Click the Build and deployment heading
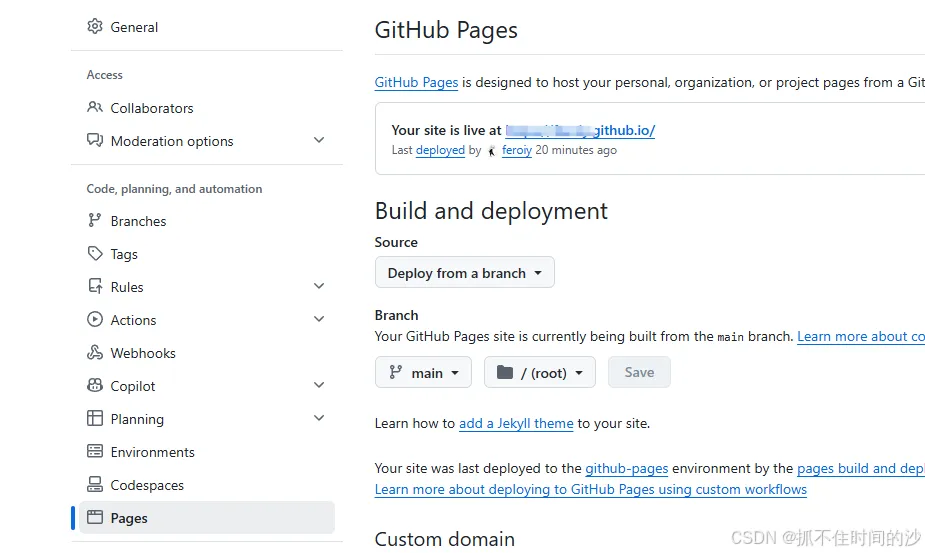This screenshot has width=925, height=553. tap(491, 211)
